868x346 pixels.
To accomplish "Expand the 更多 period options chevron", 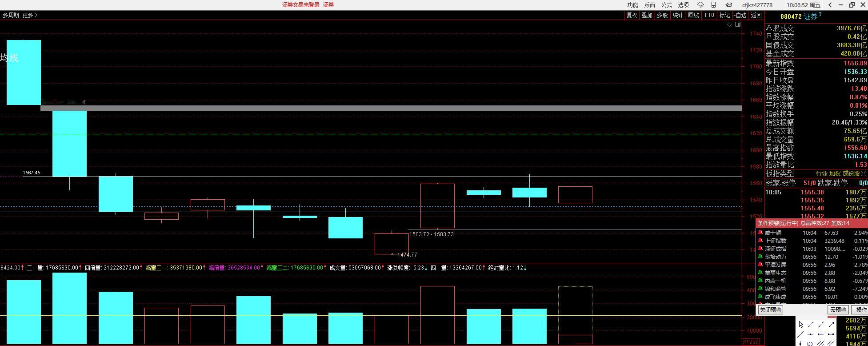I will [x=36, y=15].
